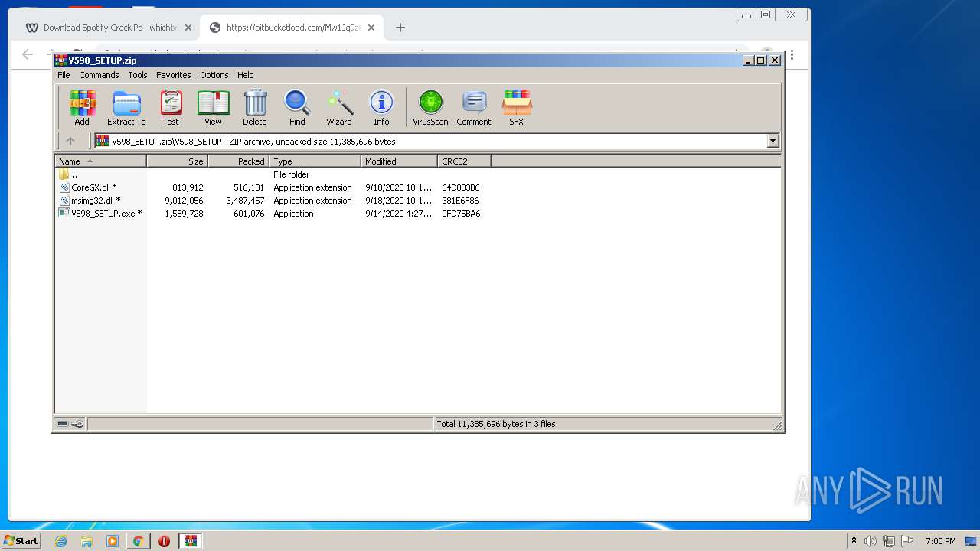The width and height of the screenshot is (980, 551).
Task: Sort by the CRC32 column header
Action: [x=464, y=161]
